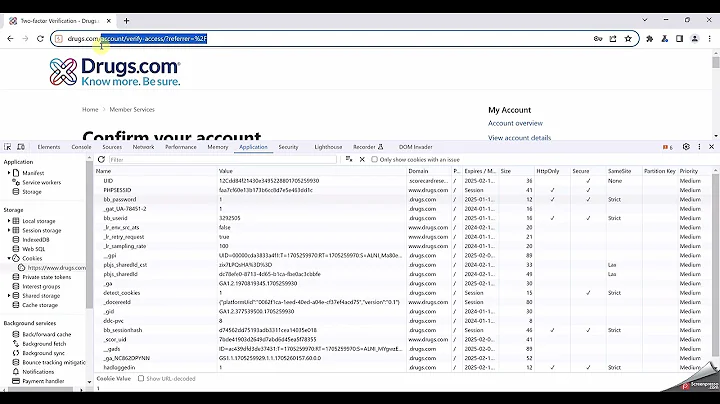The image size is (720, 404).
Task: Clear all cookies icon
Action: (x=349, y=159)
